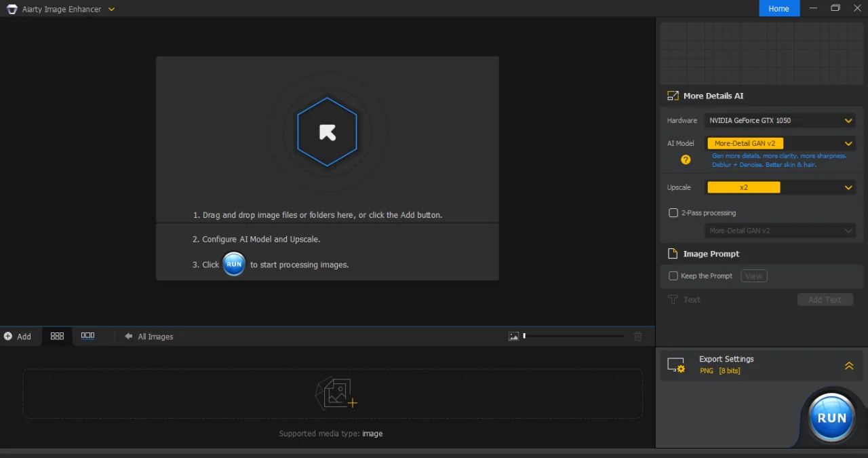This screenshot has width=868, height=458.
Task: Click the large RUN button
Action: (x=832, y=418)
